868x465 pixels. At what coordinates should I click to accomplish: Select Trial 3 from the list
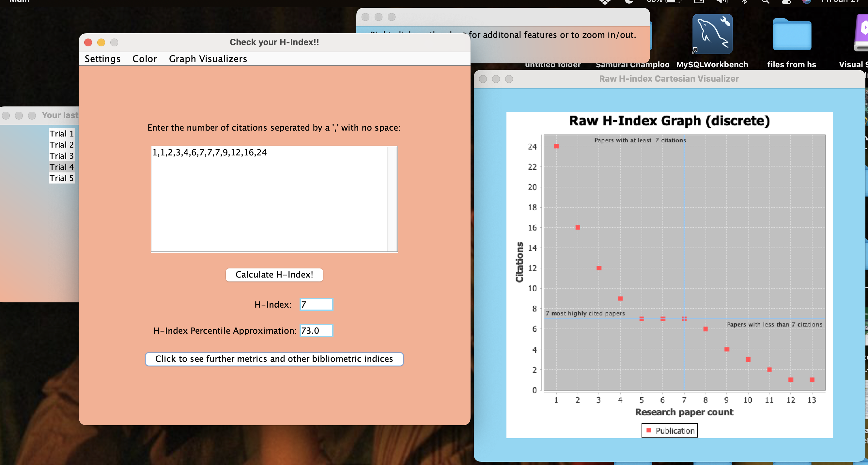click(62, 156)
